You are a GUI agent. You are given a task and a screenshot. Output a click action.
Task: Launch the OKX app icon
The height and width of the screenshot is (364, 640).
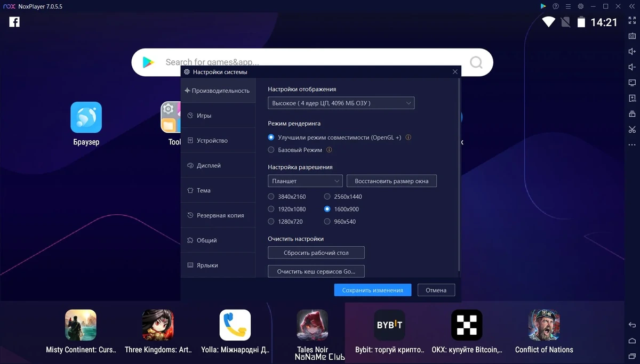point(467,325)
